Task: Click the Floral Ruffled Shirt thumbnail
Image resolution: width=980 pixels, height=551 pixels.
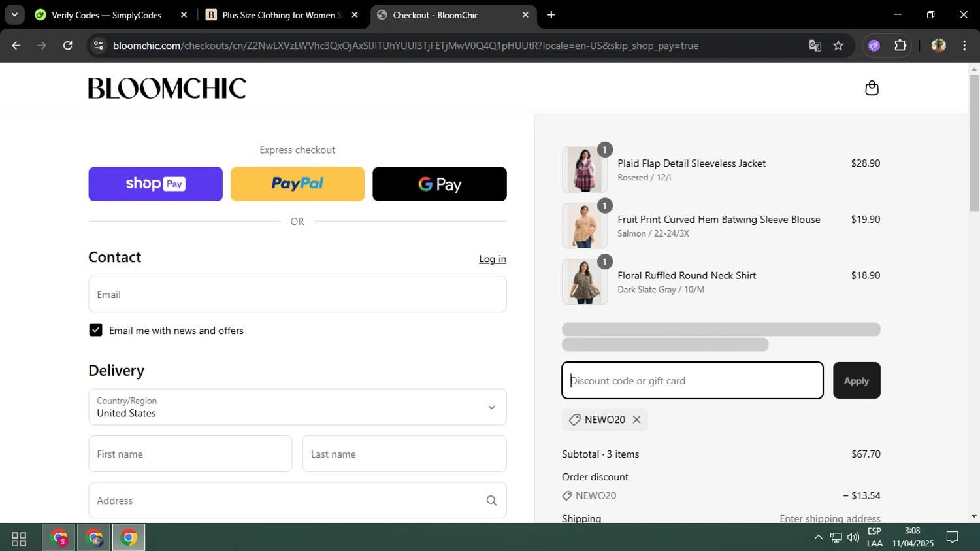Action: [x=585, y=282]
